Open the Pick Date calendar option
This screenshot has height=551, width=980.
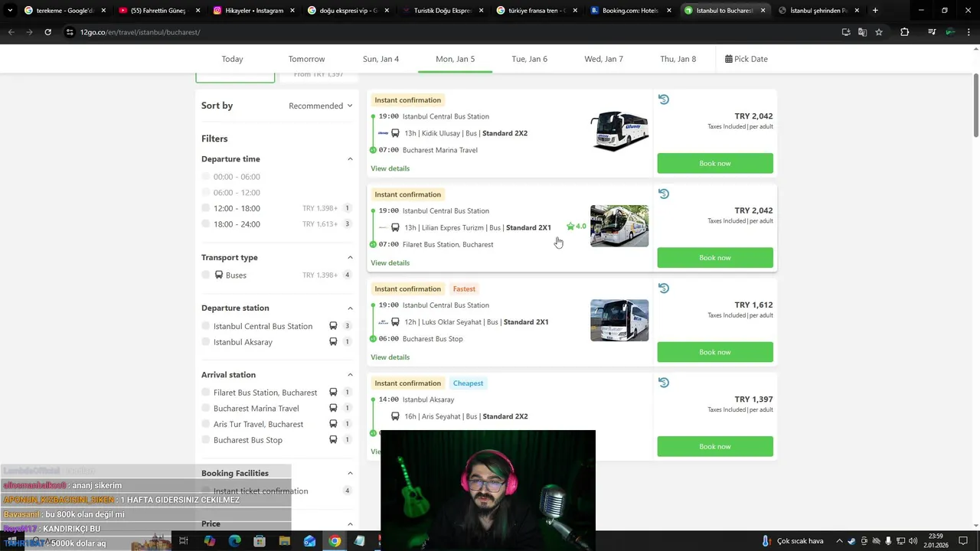746,59
